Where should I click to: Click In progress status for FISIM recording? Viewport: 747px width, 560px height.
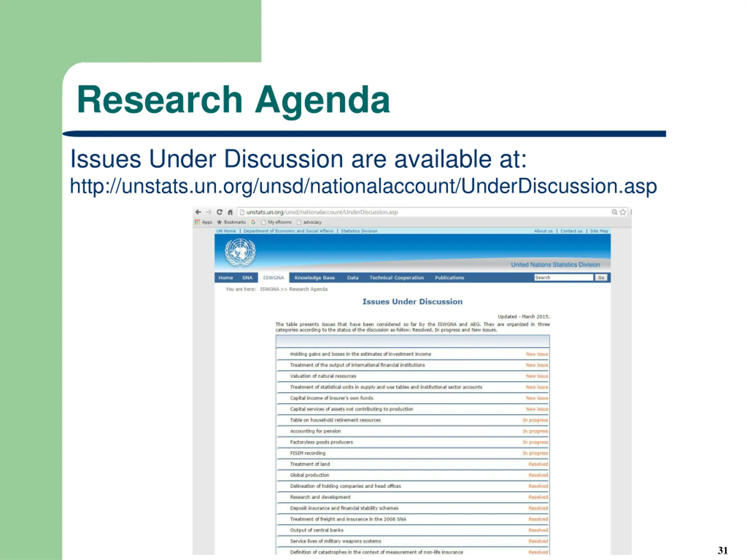click(535, 453)
